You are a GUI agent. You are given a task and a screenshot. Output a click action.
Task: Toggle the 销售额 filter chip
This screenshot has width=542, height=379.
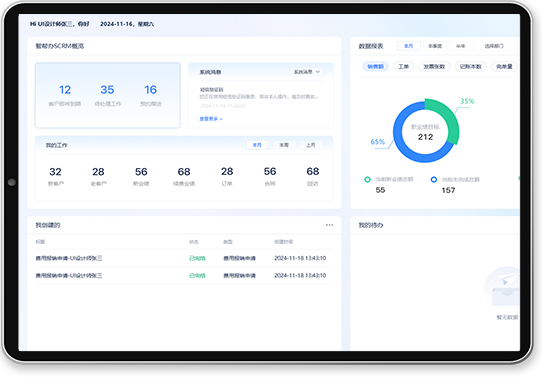375,66
